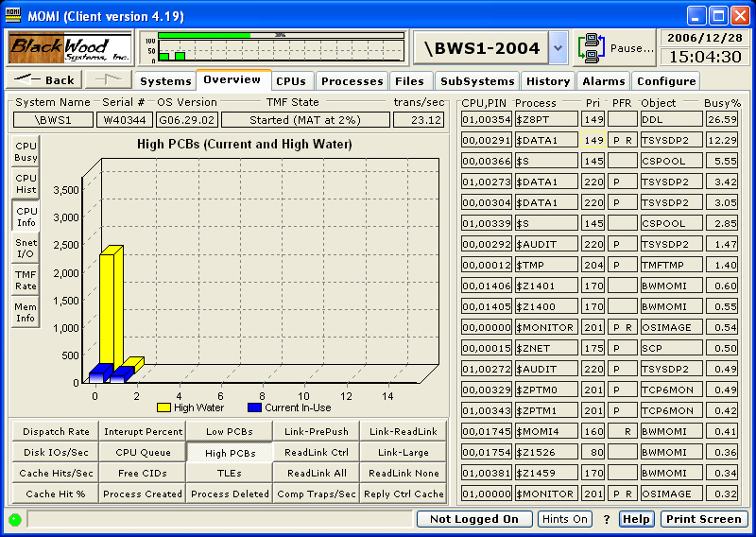Click the green status indicator light
756x537 pixels.
[x=14, y=519]
